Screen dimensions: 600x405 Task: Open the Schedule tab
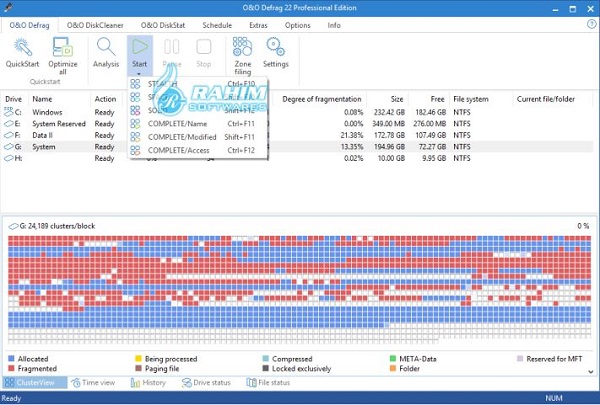[x=217, y=25]
